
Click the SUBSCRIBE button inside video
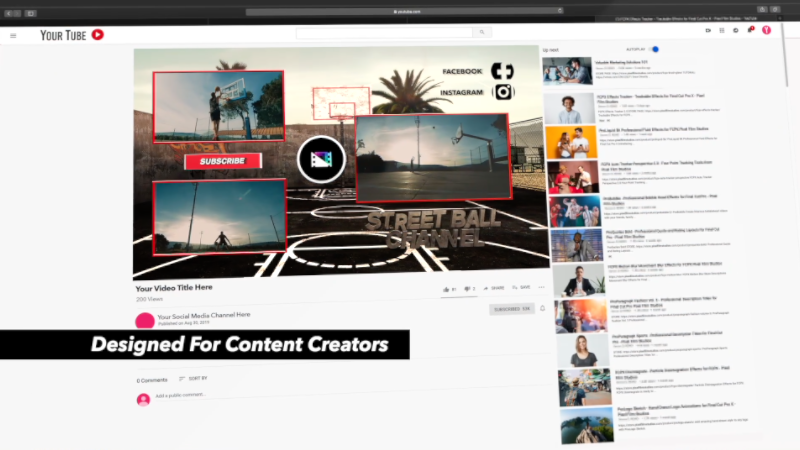point(223,161)
